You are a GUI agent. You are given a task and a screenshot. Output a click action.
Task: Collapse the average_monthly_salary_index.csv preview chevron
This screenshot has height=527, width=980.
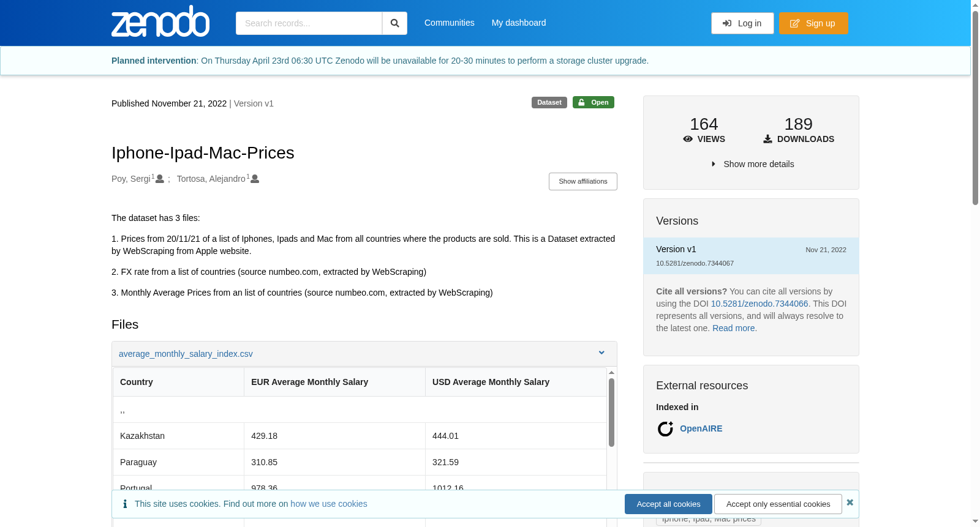click(x=601, y=353)
